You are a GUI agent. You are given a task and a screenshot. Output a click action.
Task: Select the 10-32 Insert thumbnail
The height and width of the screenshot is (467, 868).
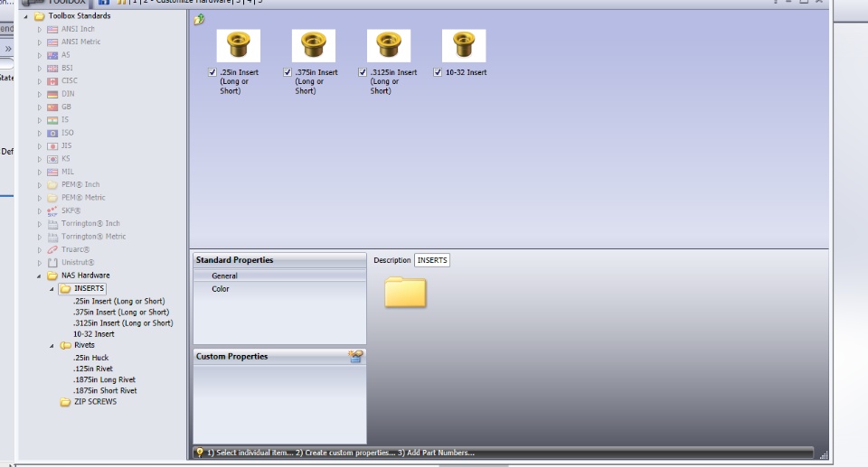[x=464, y=45]
